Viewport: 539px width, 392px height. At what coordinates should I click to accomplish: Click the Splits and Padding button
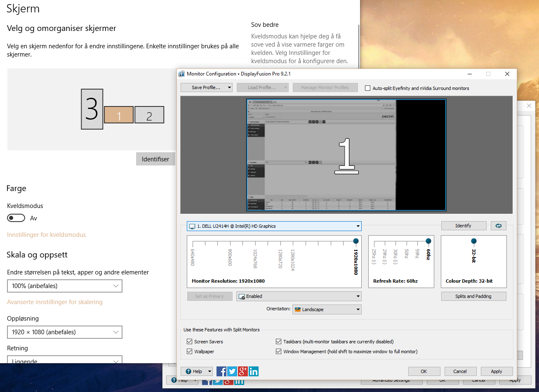point(473,296)
